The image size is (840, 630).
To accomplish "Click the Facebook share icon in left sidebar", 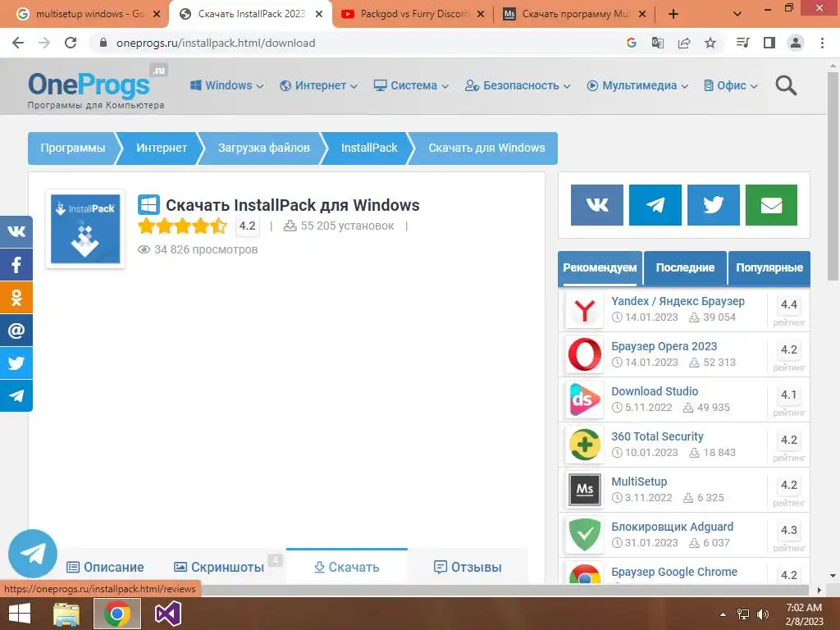I will [16, 265].
